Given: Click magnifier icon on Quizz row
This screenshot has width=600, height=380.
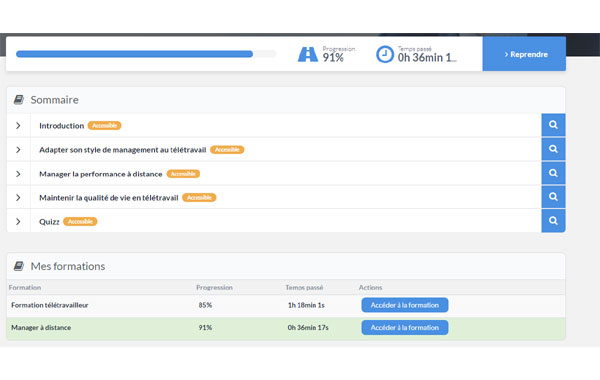Looking at the screenshot, I should (x=553, y=221).
